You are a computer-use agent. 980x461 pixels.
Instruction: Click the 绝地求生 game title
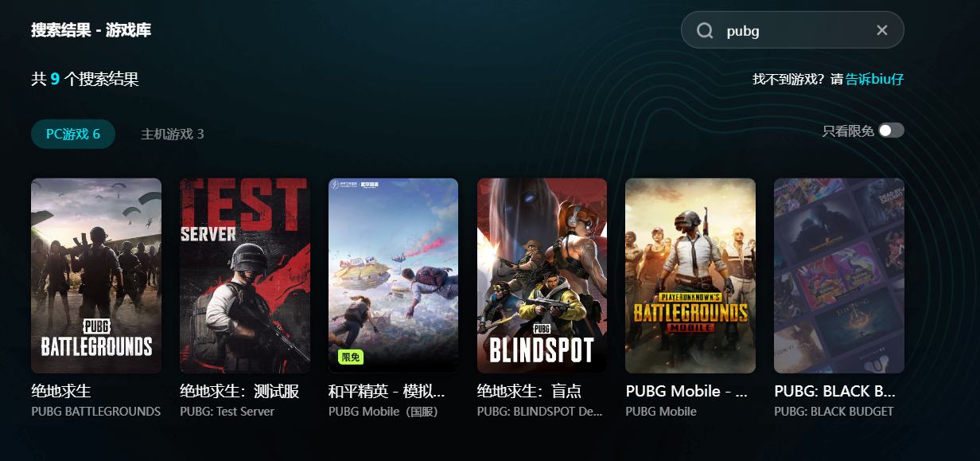click(x=61, y=392)
